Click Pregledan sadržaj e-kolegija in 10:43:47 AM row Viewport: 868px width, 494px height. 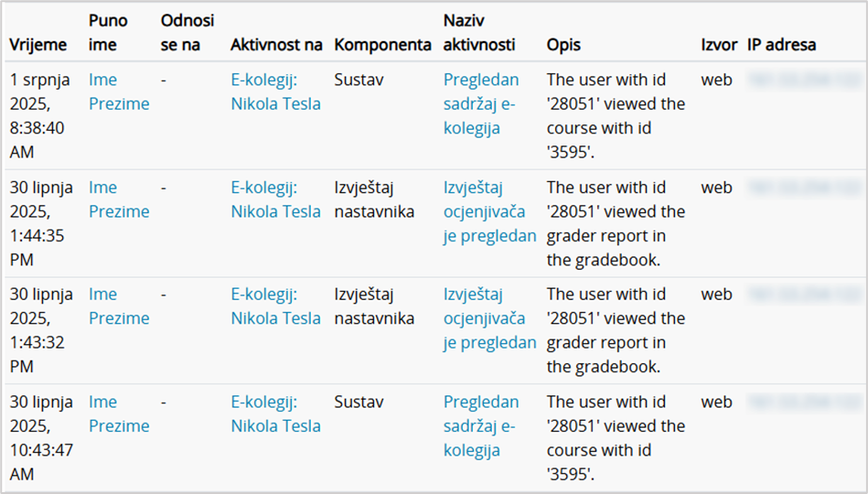pyautogui.click(x=480, y=425)
